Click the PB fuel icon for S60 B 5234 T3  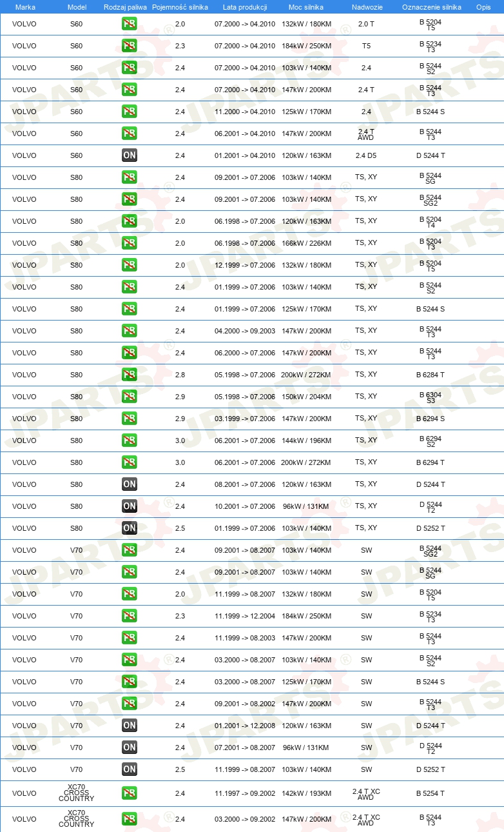(x=129, y=46)
